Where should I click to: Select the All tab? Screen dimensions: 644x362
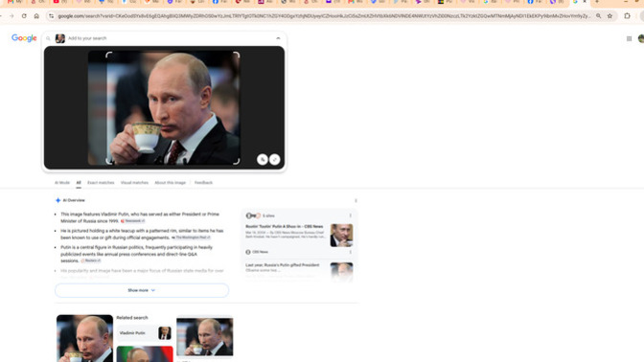point(79,183)
